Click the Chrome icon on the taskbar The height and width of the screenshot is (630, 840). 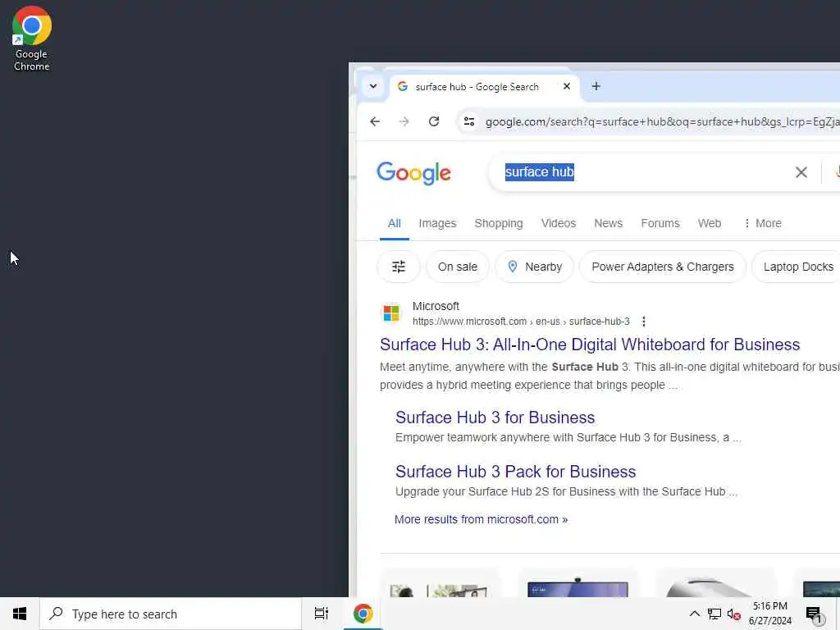[363, 614]
